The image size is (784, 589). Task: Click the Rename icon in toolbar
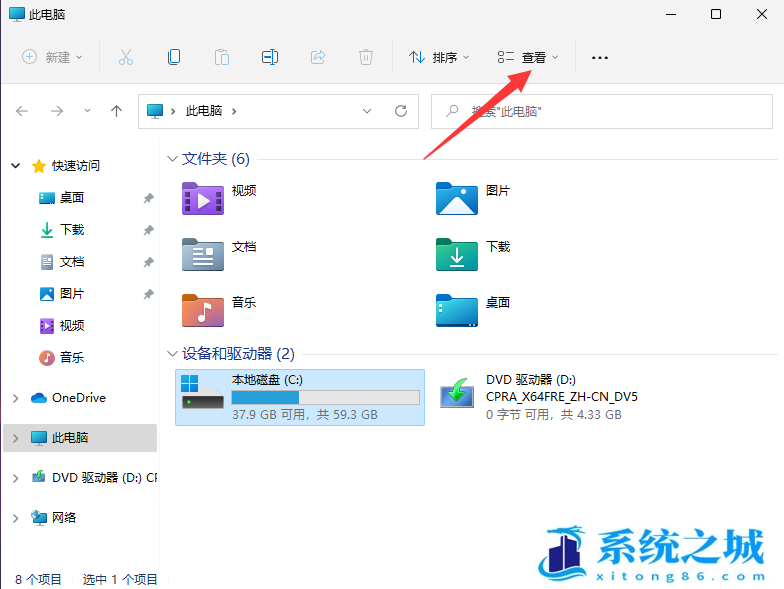click(270, 57)
